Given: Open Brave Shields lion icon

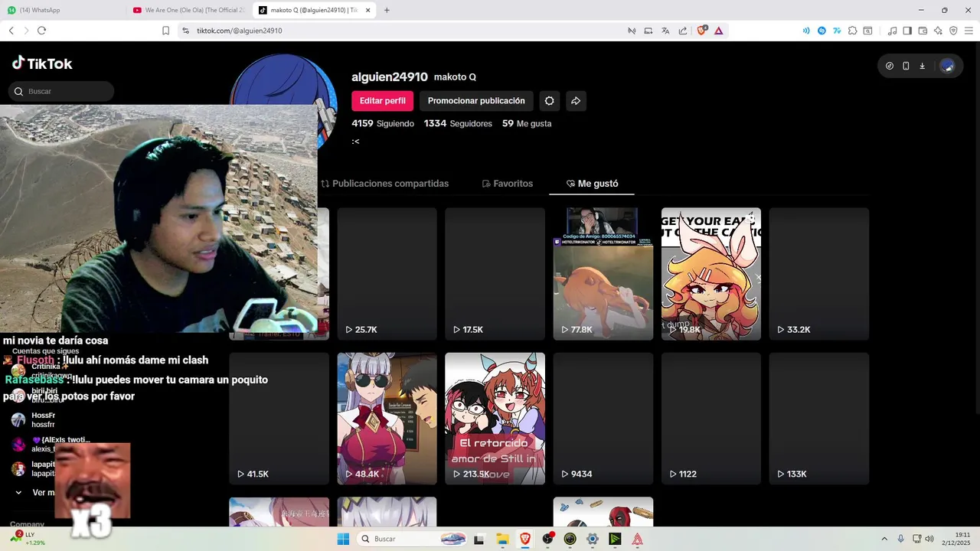Looking at the screenshot, I should pyautogui.click(x=702, y=31).
